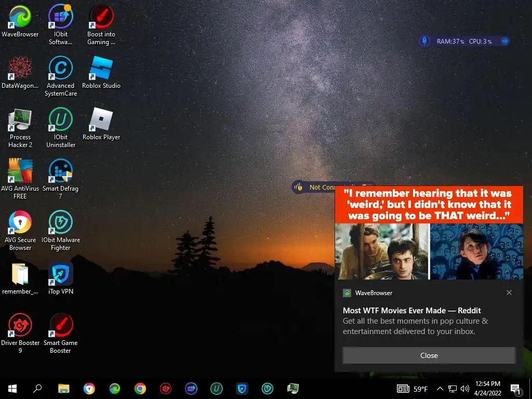
Task: Dismiss WaveBrowser notification with the X
Action: pos(509,292)
